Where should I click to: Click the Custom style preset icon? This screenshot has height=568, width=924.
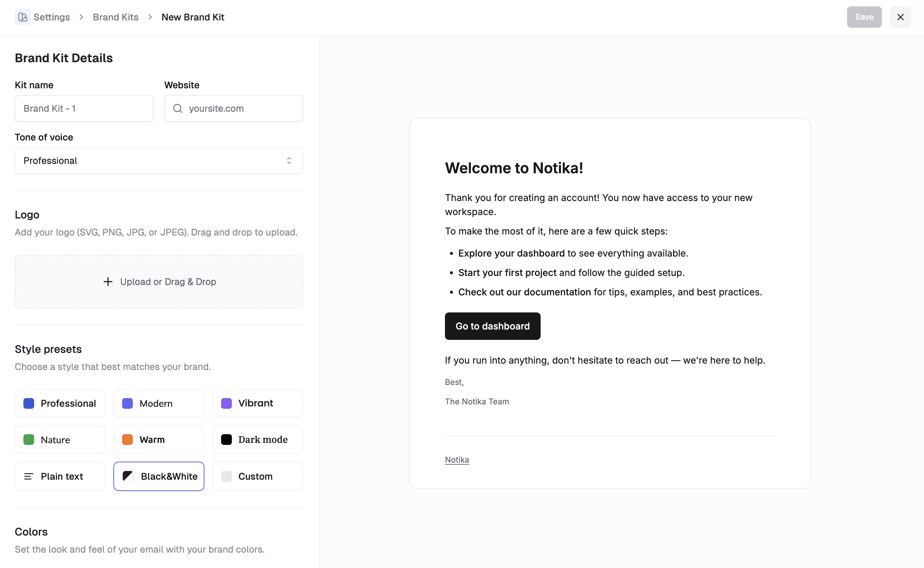[226, 476]
